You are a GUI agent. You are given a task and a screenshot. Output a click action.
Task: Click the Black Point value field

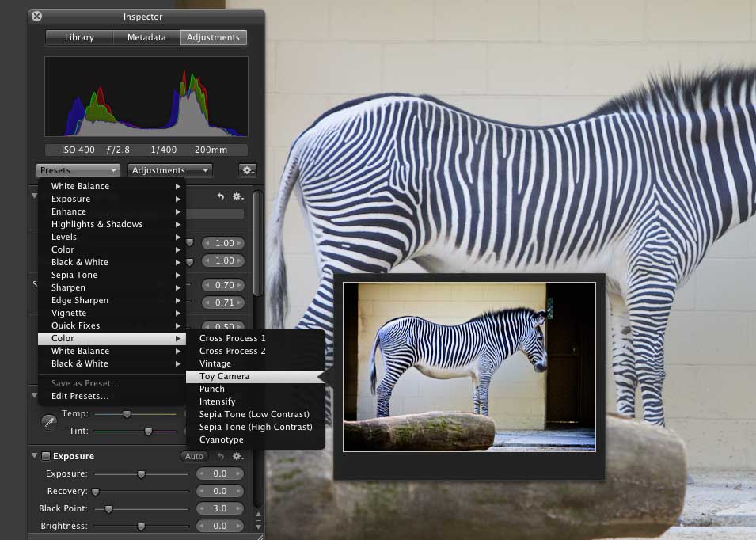click(219, 508)
